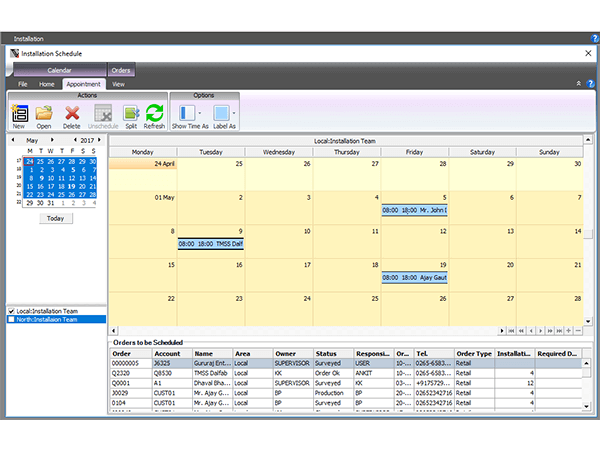This screenshot has width=600, height=450.
Task: Check the North:Installation Team checkbox
Action: click(13, 319)
